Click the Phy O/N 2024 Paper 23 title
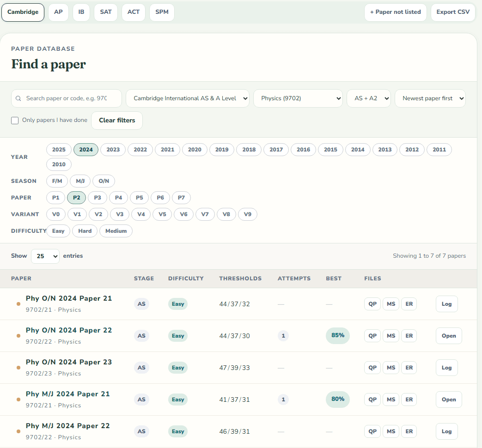Image resolution: width=482 pixels, height=448 pixels. 69,362
